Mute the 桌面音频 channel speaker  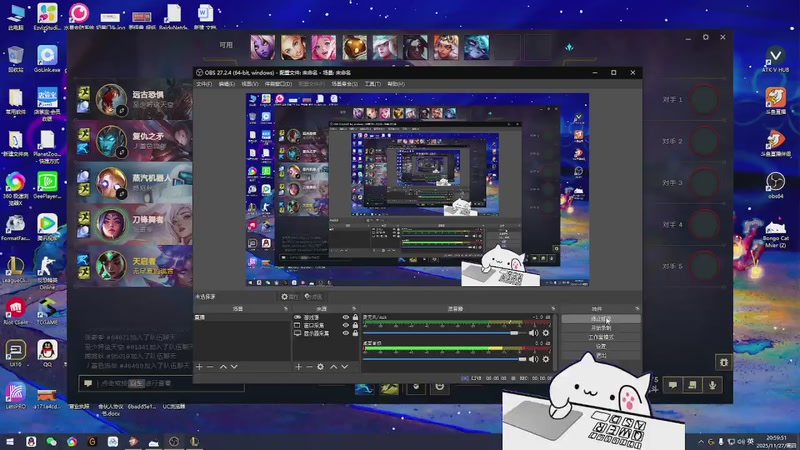coord(534,359)
